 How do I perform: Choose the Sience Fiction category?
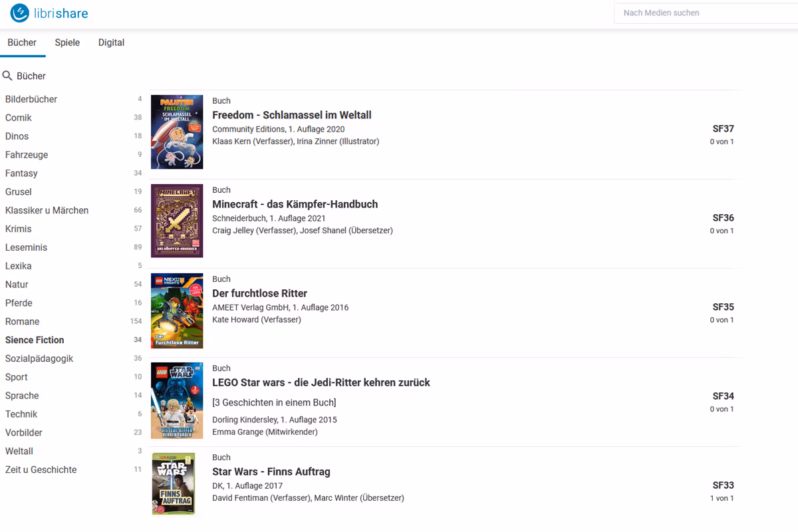point(35,340)
